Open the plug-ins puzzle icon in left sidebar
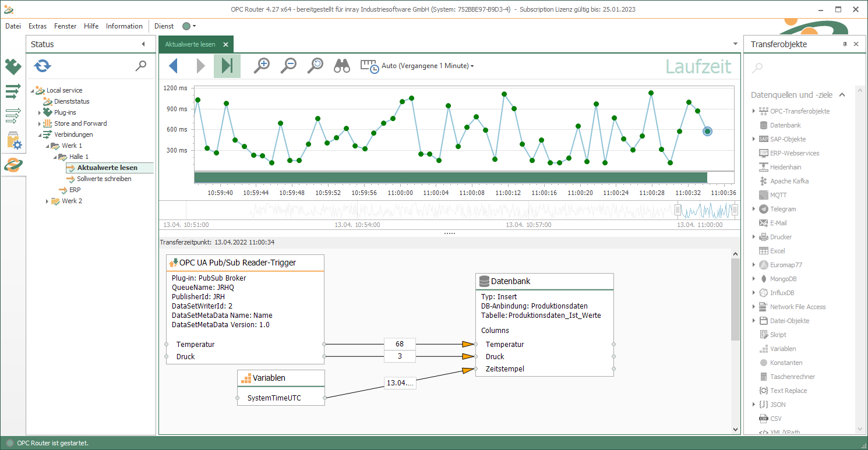The height and width of the screenshot is (450, 868). pos(13,67)
